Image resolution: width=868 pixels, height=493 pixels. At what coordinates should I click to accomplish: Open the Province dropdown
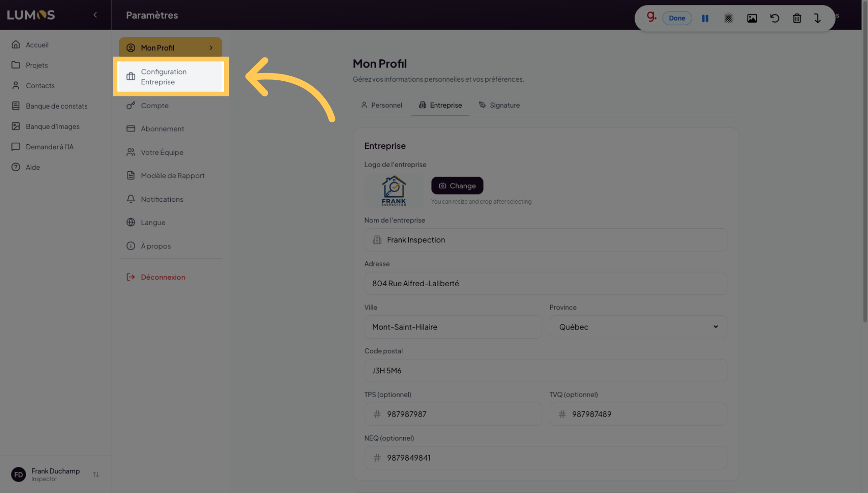pyautogui.click(x=638, y=327)
